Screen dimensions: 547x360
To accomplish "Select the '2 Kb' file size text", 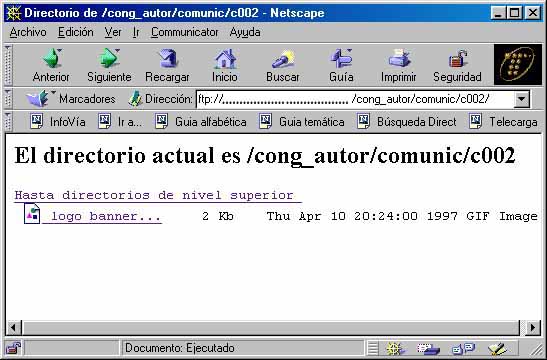I will 218,216.
